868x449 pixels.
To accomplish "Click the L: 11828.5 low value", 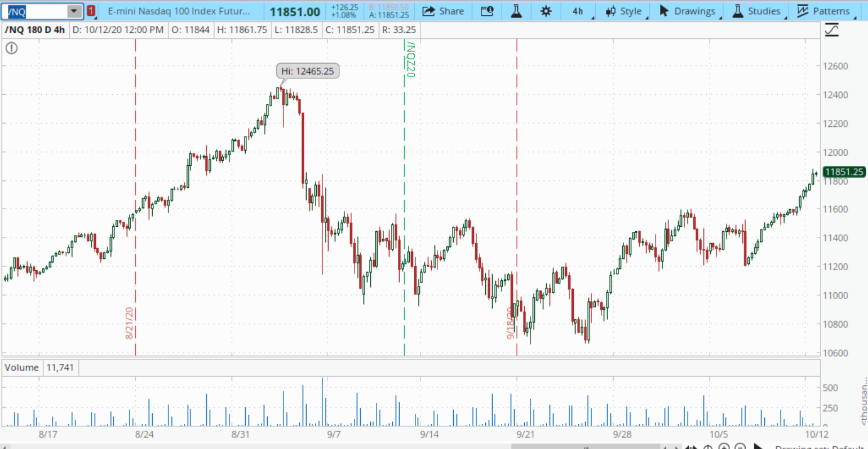I will click(x=296, y=29).
